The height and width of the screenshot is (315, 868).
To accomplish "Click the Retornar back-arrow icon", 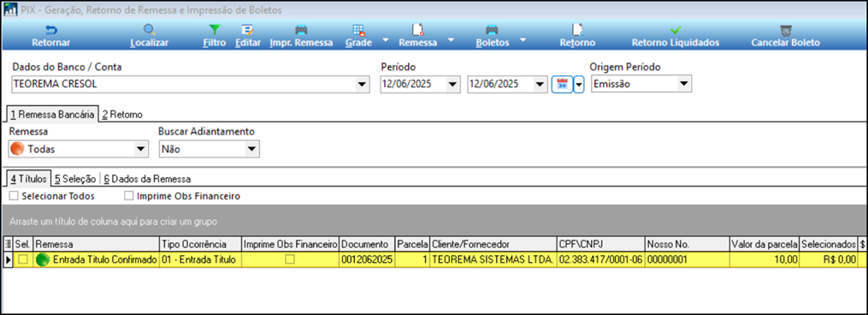I will click(x=51, y=30).
